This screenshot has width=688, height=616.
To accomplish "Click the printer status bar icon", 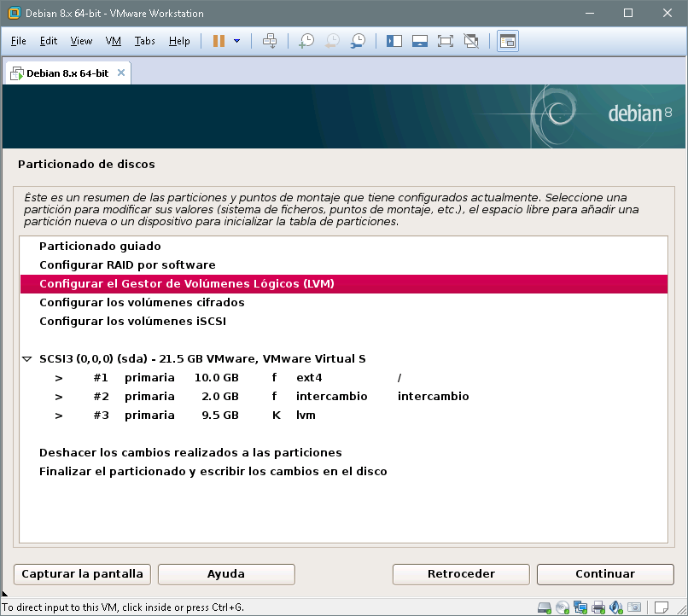I will click(598, 607).
